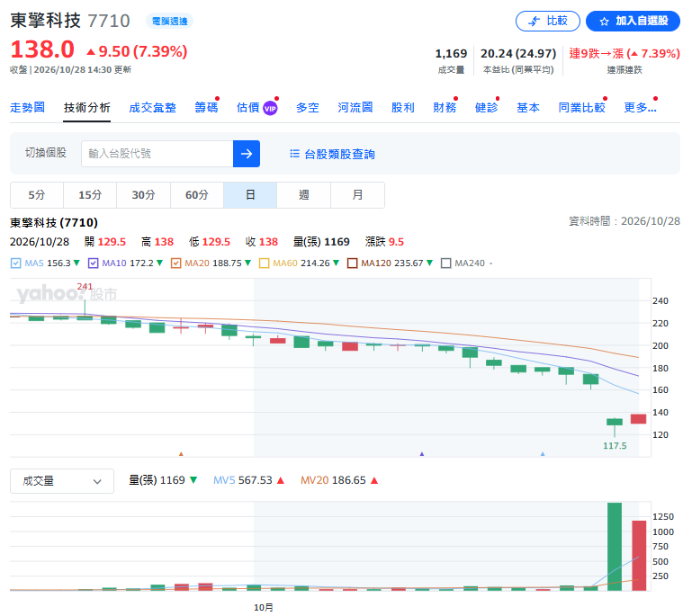Click the compare icon in 比較 button
The height and width of the screenshot is (616, 683).
(x=534, y=21)
